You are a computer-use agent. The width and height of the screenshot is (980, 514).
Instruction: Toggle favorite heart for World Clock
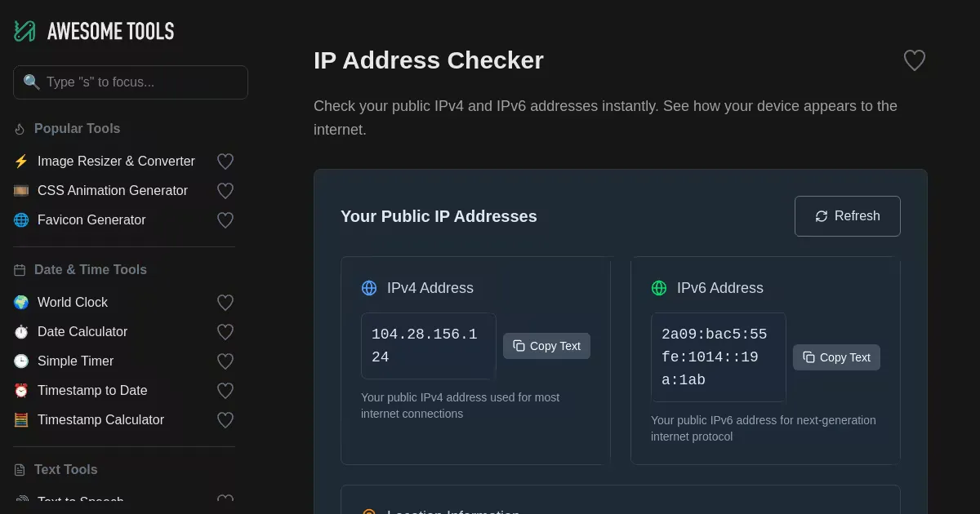225,303
